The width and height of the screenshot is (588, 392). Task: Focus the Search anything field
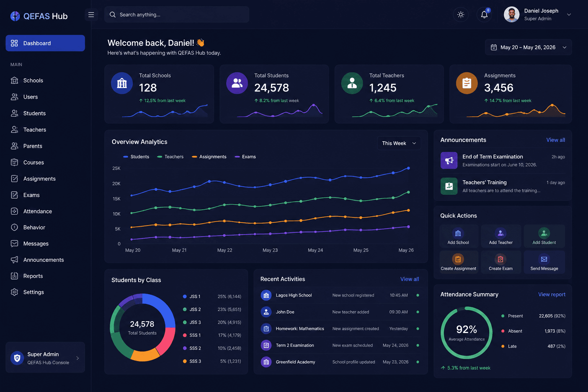tap(177, 15)
